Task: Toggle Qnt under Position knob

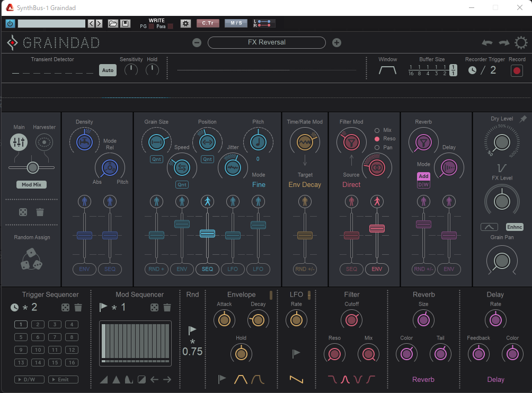Action: tap(208, 159)
